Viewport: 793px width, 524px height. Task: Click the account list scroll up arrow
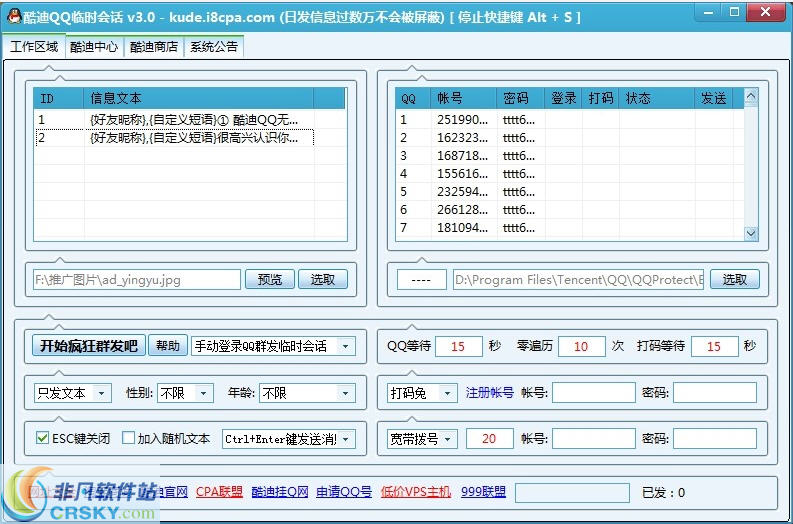coord(751,96)
